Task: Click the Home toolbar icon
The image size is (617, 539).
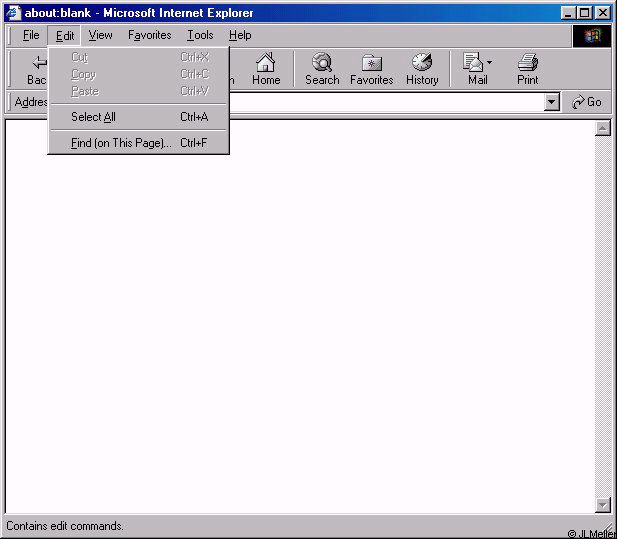Action: click(x=266, y=68)
